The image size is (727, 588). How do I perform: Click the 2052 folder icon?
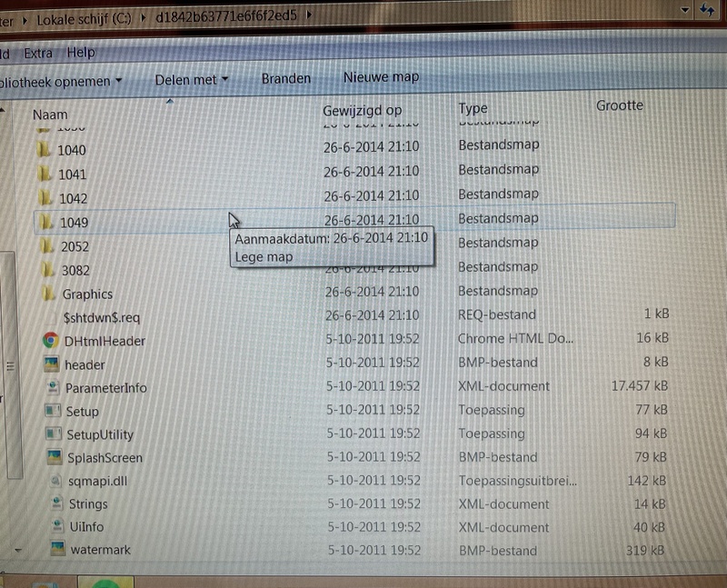(x=47, y=245)
